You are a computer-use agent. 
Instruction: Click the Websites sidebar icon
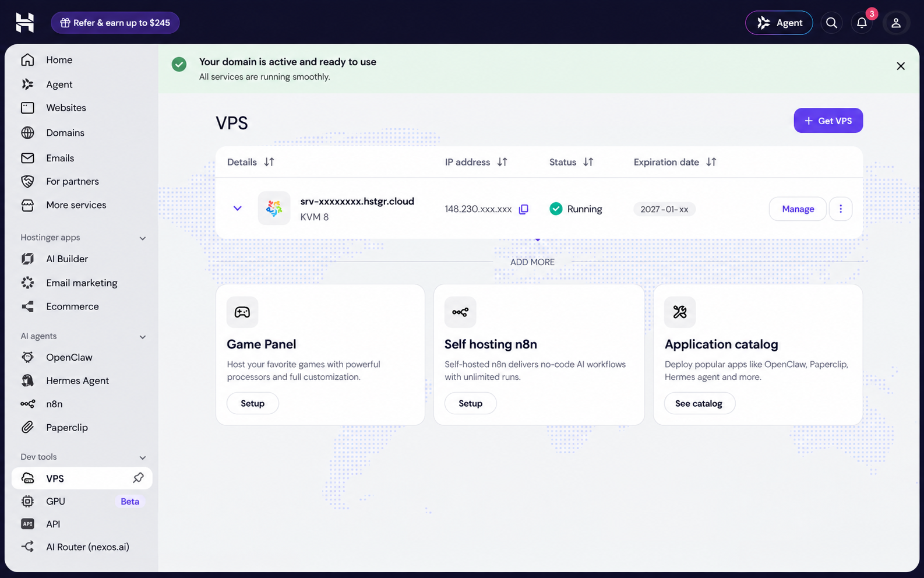pyautogui.click(x=27, y=108)
